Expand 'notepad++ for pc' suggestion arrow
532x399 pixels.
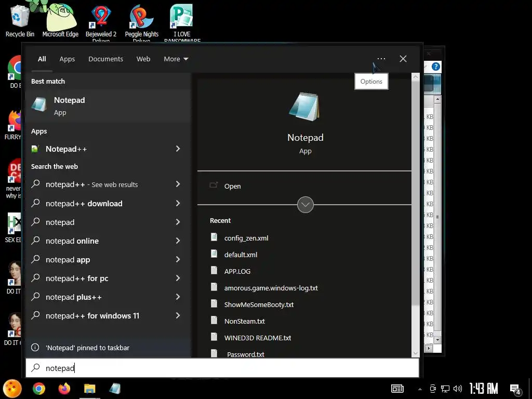click(x=178, y=278)
